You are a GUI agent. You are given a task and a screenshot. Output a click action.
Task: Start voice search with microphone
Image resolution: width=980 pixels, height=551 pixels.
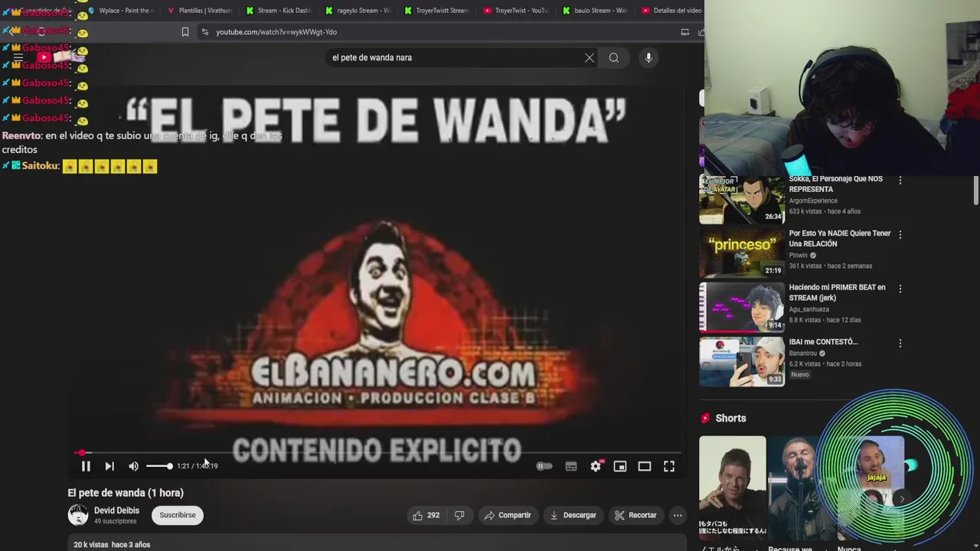pos(648,57)
